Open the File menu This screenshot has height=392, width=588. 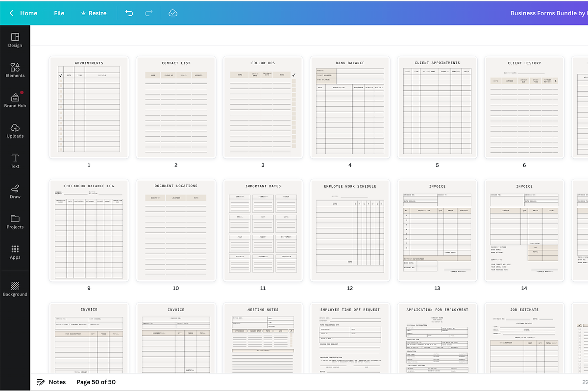pos(59,13)
